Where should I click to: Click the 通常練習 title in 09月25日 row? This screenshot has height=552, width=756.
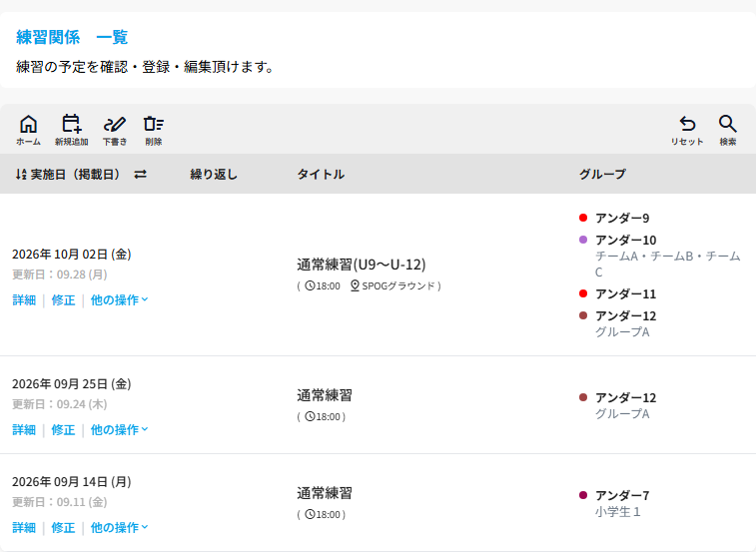[x=325, y=395]
